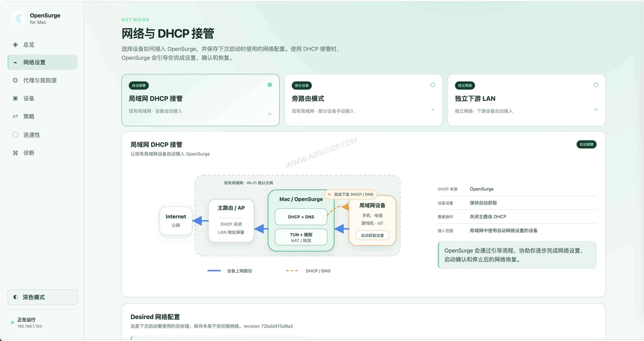Click the 局域网中使用自动网络设置的设备 text
644x341 pixels.
[x=503, y=231]
